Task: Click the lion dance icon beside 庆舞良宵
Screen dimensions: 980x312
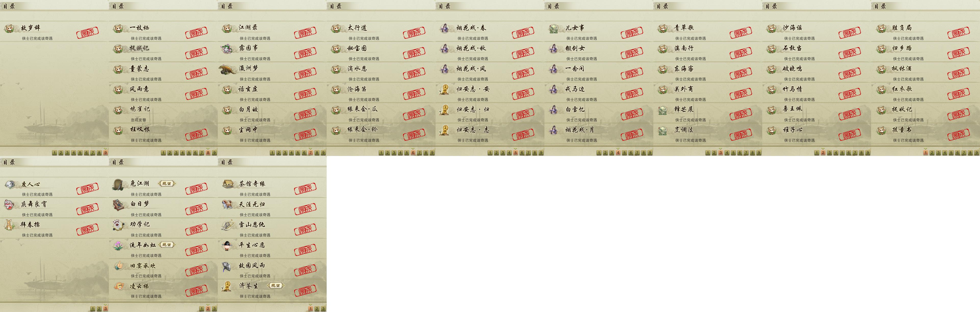Action: (x=9, y=205)
